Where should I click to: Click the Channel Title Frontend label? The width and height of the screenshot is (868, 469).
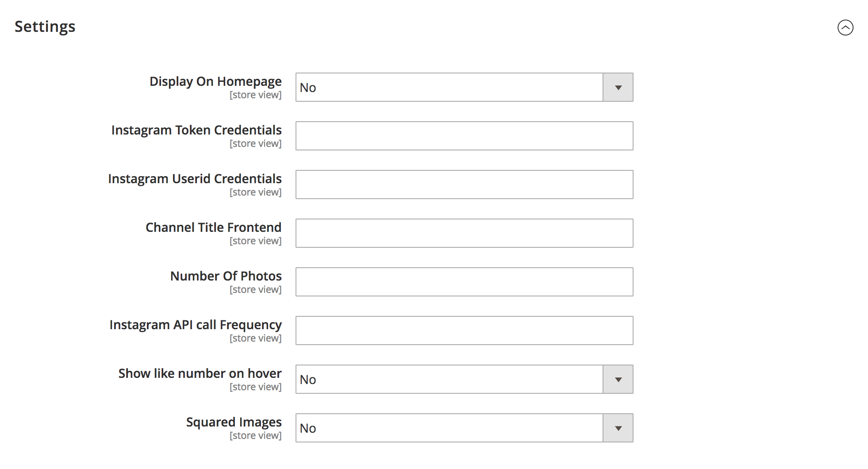[213, 228]
